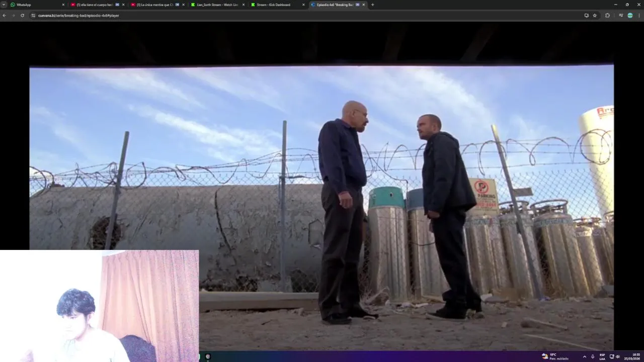Image resolution: width=644 pixels, height=362 pixels.
Task: Click the webcam overlay thumbnail
Action: [x=100, y=306]
